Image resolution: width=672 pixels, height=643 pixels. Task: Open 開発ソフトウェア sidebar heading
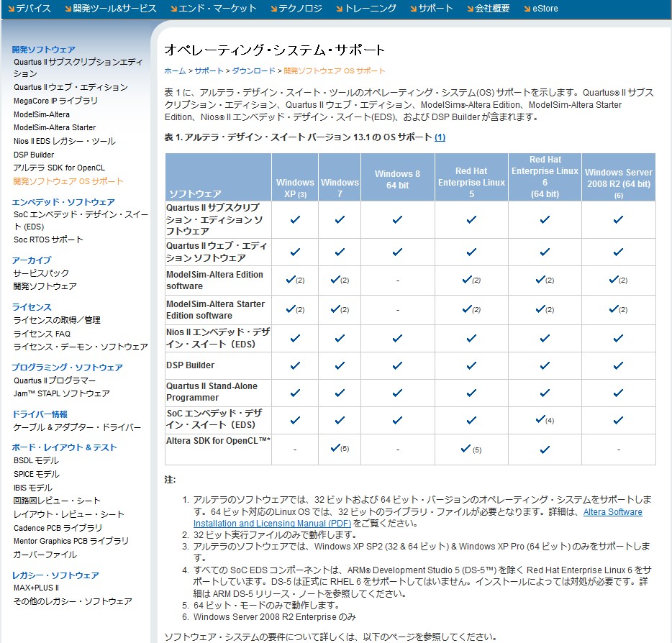pos(43,49)
